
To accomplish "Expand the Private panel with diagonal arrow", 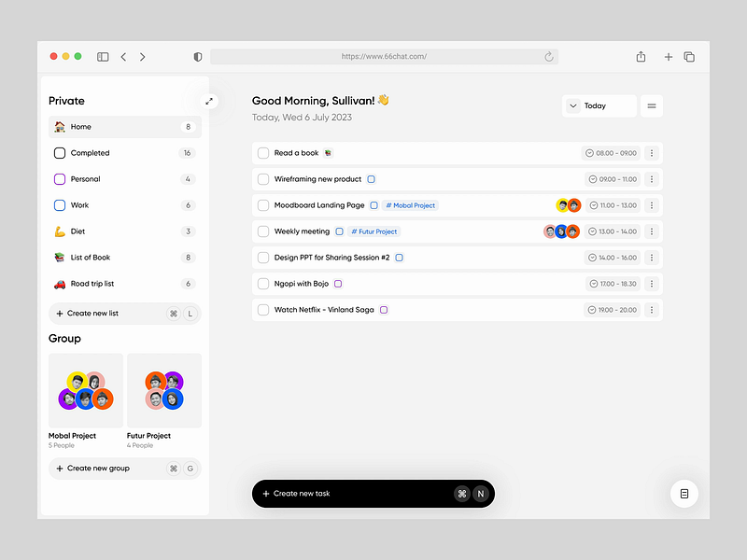I will (209, 100).
